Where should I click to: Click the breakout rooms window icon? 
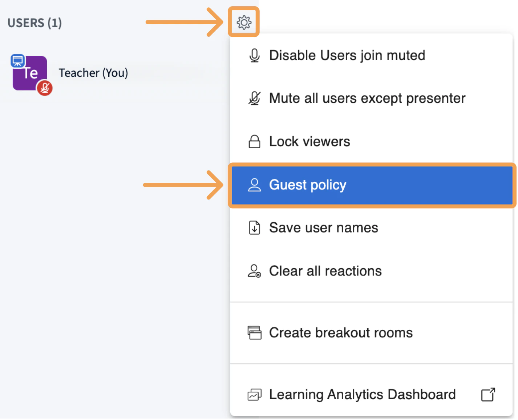[254, 332]
